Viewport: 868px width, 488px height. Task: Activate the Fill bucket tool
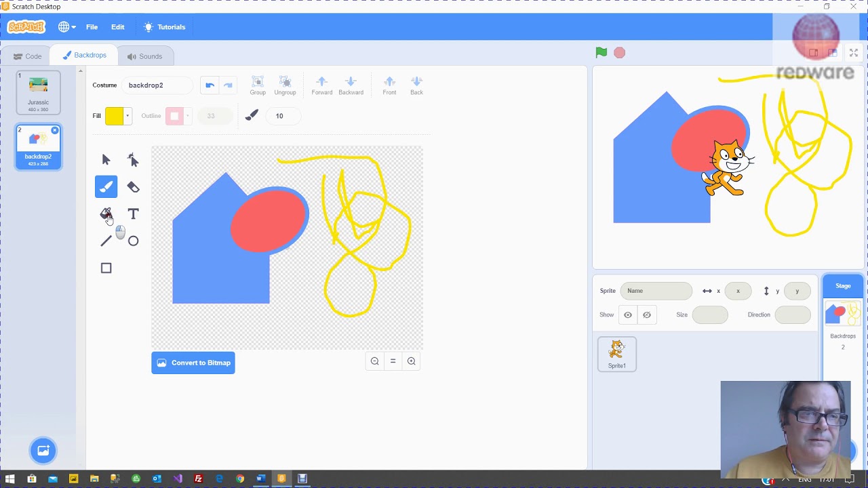tap(106, 214)
